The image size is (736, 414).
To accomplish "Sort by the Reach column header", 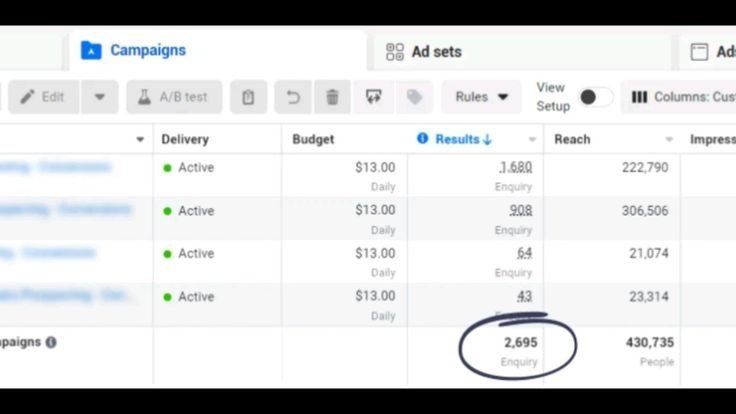I will [572, 139].
